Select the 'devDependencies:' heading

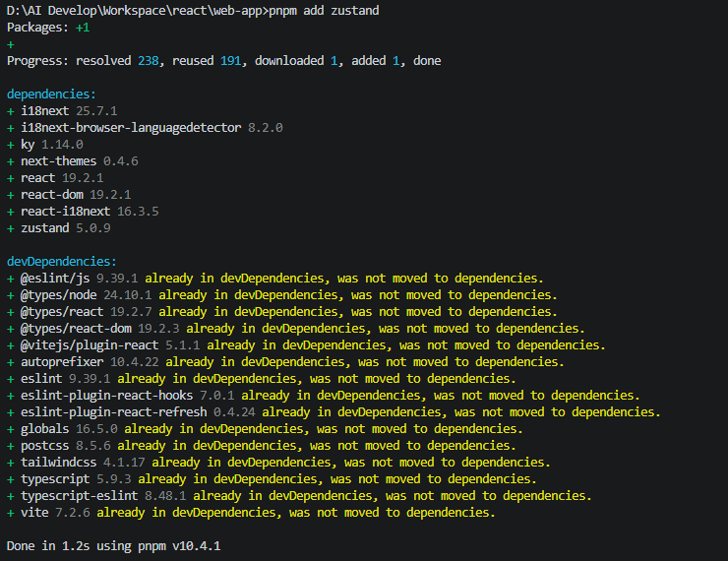[62, 262]
